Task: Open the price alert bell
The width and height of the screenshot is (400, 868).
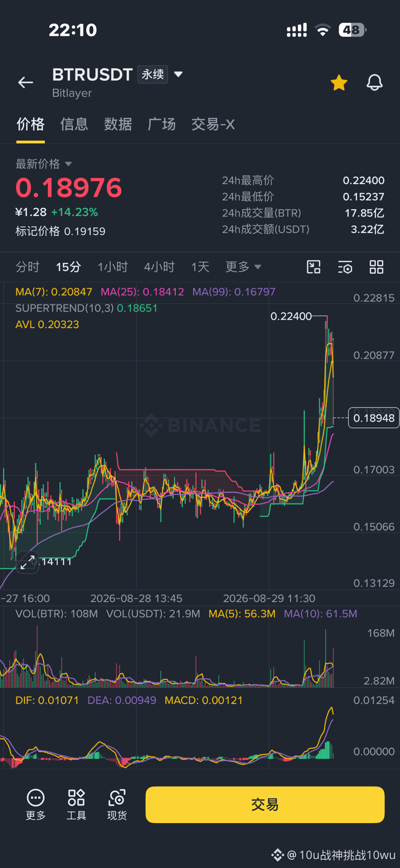Action: pyautogui.click(x=374, y=83)
